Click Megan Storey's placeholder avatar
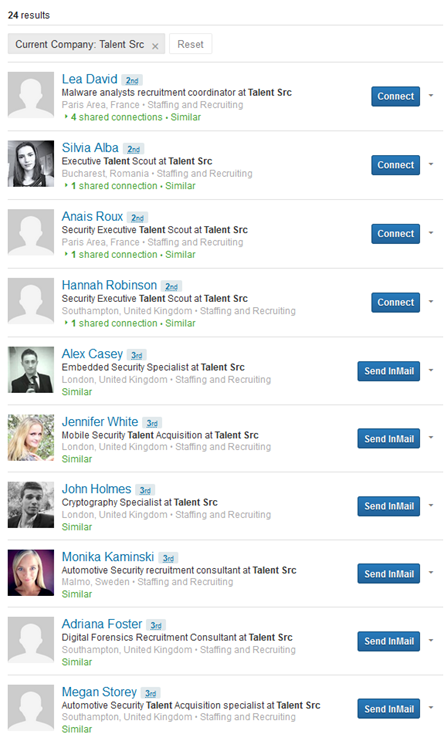 tap(31, 708)
